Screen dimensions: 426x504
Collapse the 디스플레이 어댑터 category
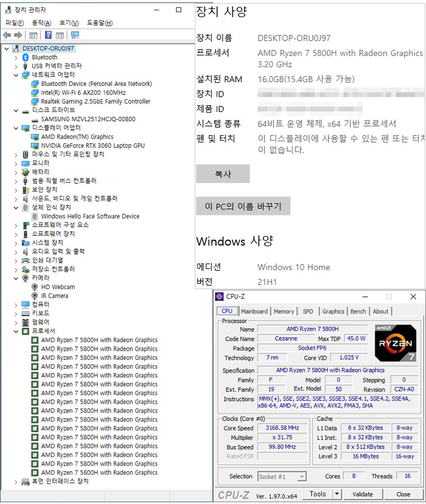(x=16, y=128)
